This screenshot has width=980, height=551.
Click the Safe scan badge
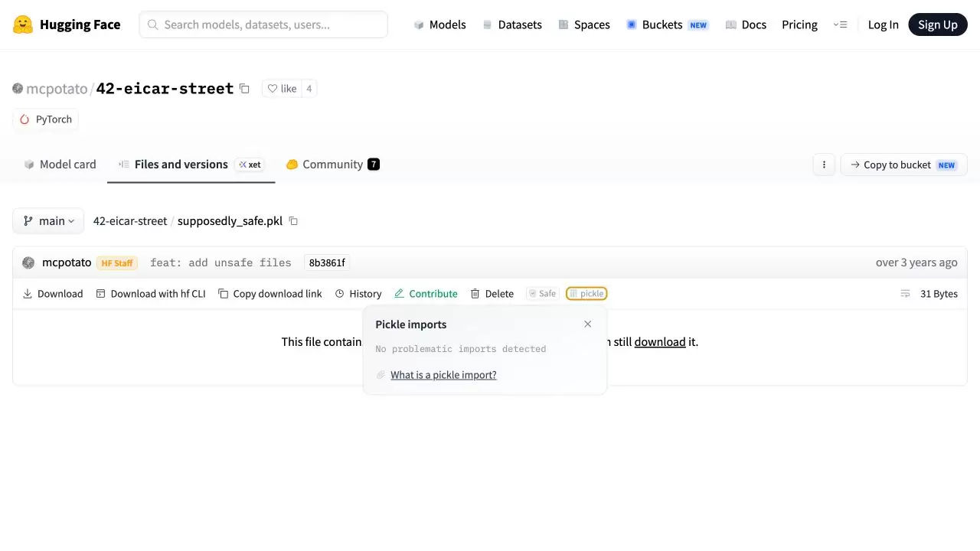(542, 294)
